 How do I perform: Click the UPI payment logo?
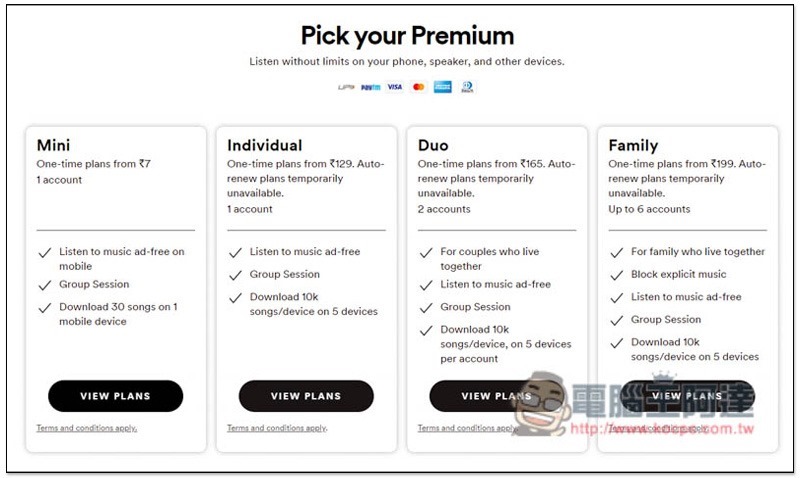coord(345,87)
